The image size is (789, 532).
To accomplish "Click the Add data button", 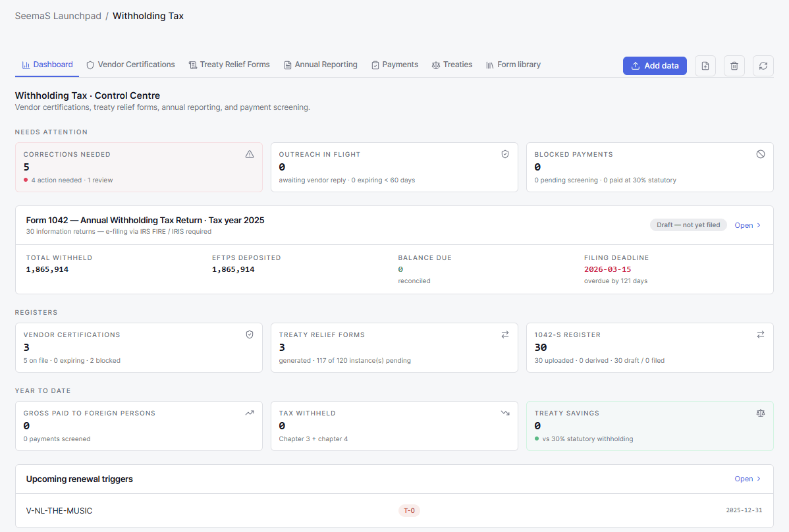I will (x=655, y=66).
